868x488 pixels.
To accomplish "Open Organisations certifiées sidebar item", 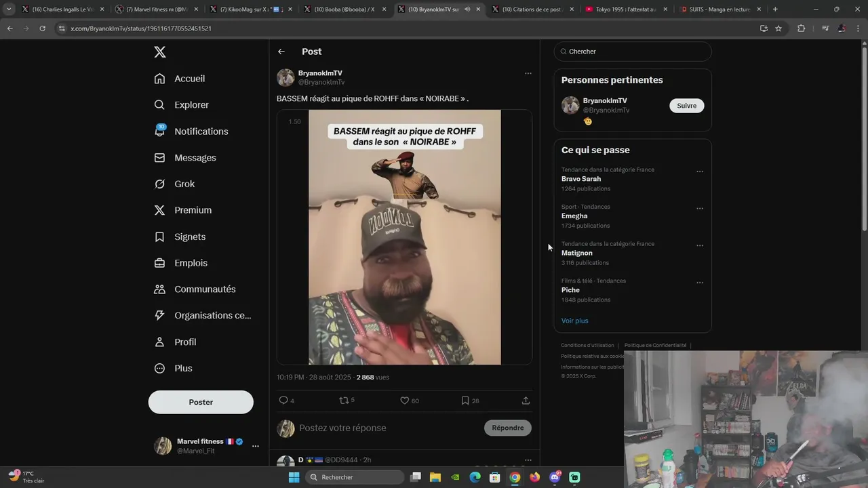I will pos(203,316).
